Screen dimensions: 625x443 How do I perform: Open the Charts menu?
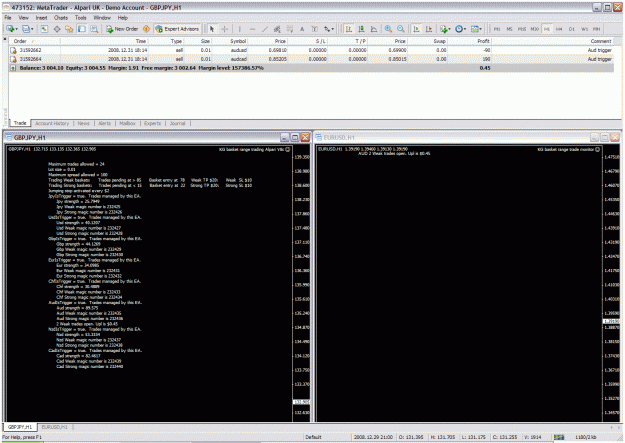[x=61, y=18]
